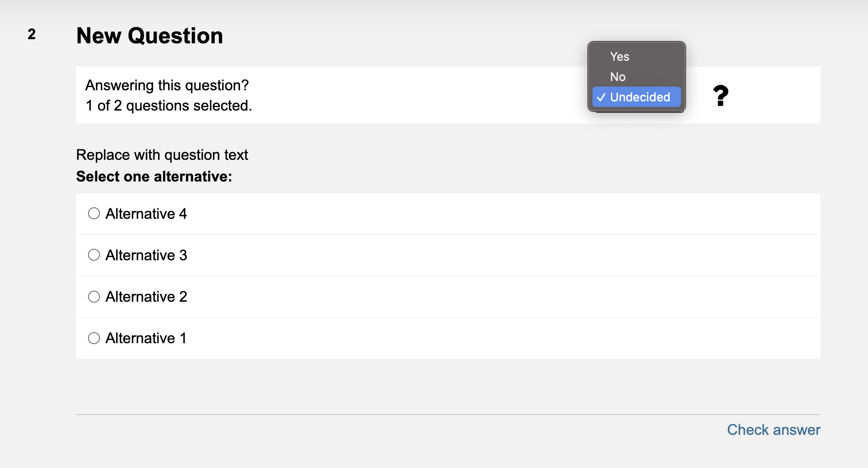Click the Alternative 1 label text
The image size is (868, 468).
(146, 338)
